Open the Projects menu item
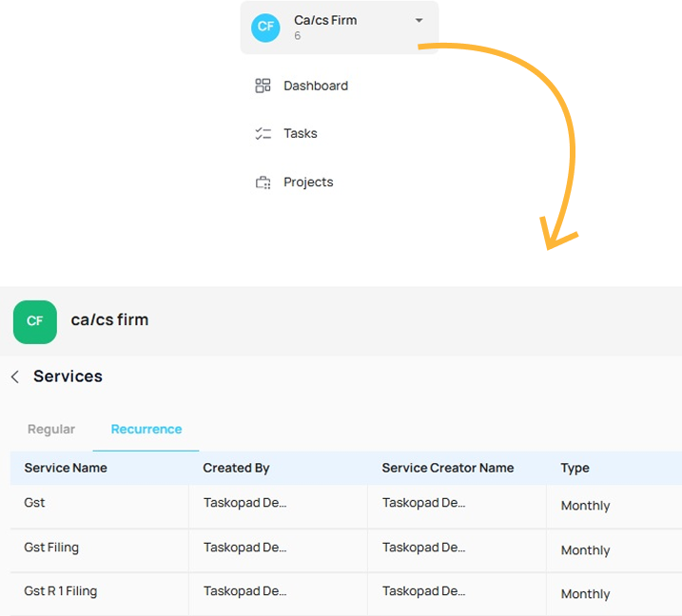The width and height of the screenshot is (682, 616). (308, 183)
